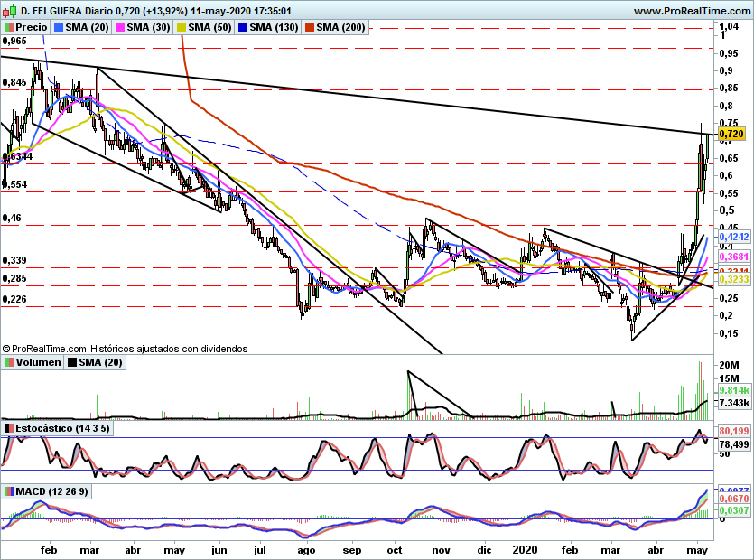The height and width of the screenshot is (560, 754).
Task: Click the 0,965 resistance level label
Action: pos(14,41)
